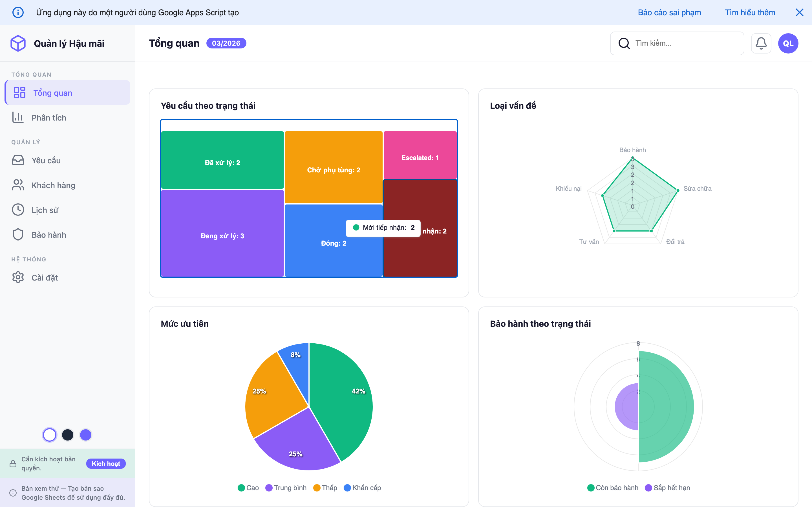Open the QL user avatar

(788, 43)
